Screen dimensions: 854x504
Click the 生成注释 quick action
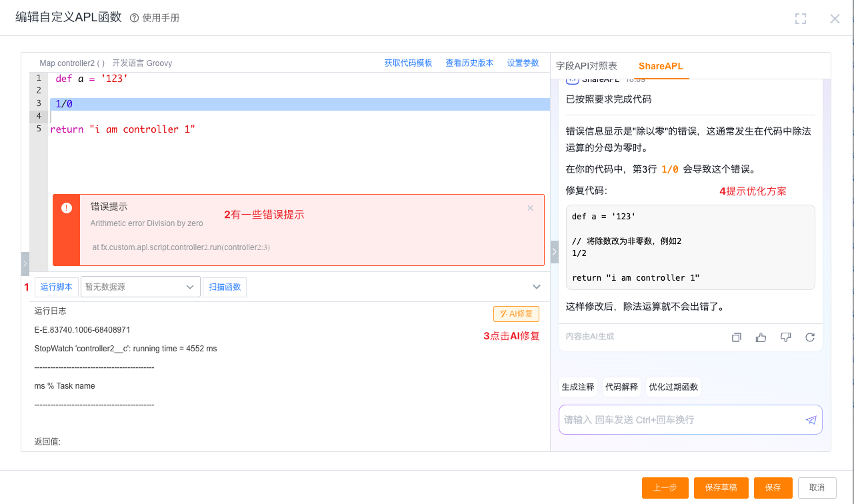[x=577, y=387]
